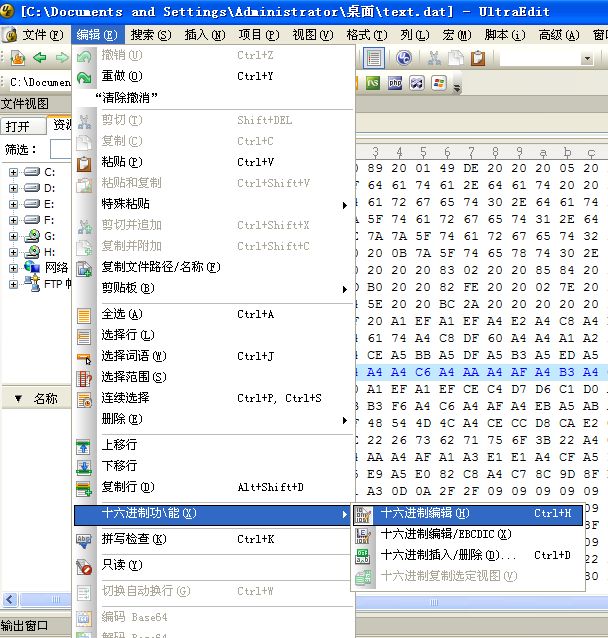Click the open-file toolbar icon

pyautogui.click(x=17, y=58)
